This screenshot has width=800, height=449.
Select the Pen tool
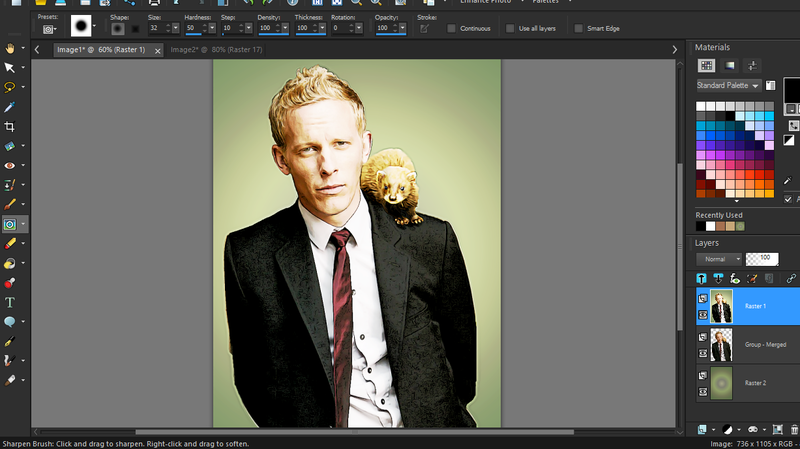pyautogui.click(x=10, y=341)
